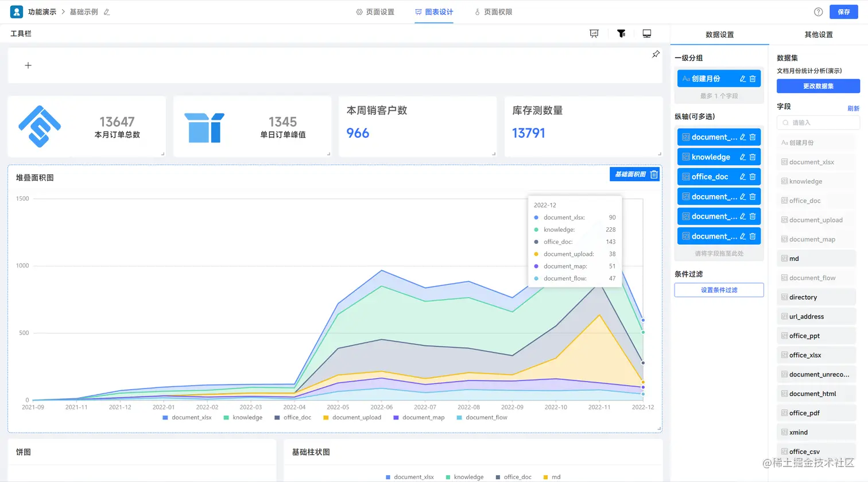Image resolution: width=868 pixels, height=482 pixels.
Task: Click the 基础示例 breadcrumb name
Action: pyautogui.click(x=84, y=12)
